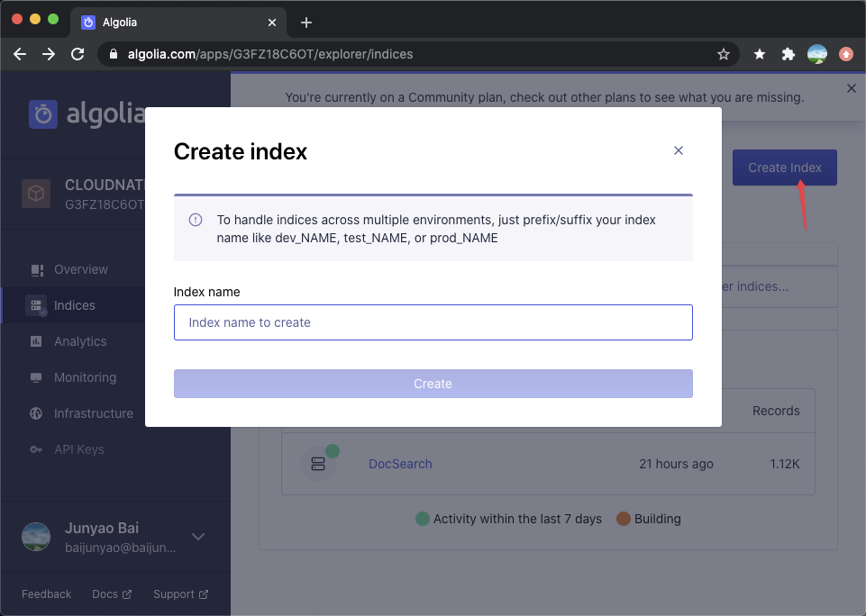Click the Algolia logo in the sidebar

[41, 113]
